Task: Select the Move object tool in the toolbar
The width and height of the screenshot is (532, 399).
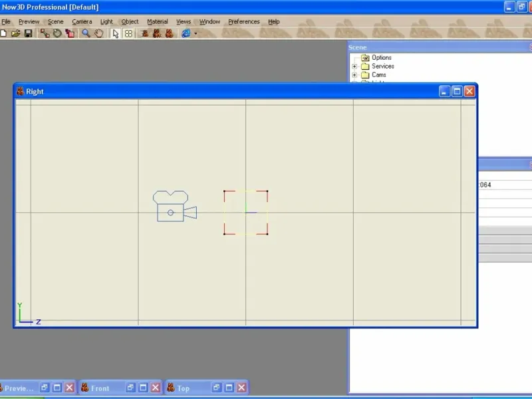Action: 45,33
